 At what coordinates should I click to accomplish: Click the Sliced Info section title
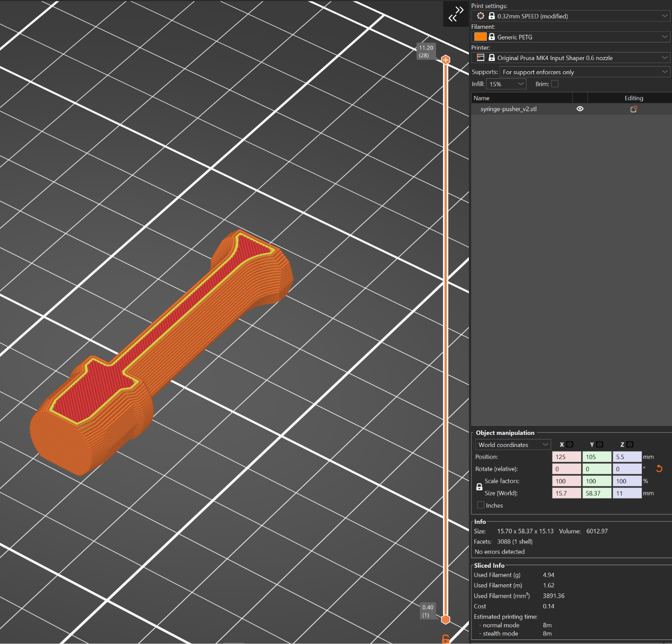489,566
